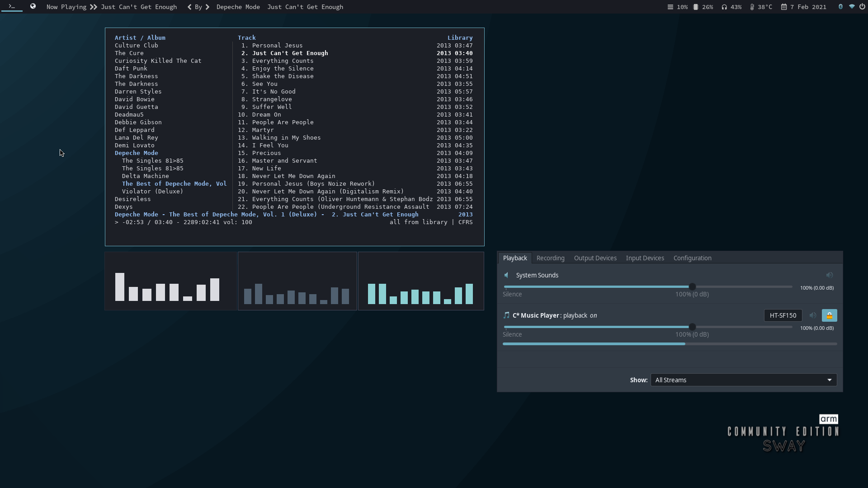Image resolution: width=868 pixels, height=488 pixels.
Task: Select the Desireless artist
Action: [132, 199]
